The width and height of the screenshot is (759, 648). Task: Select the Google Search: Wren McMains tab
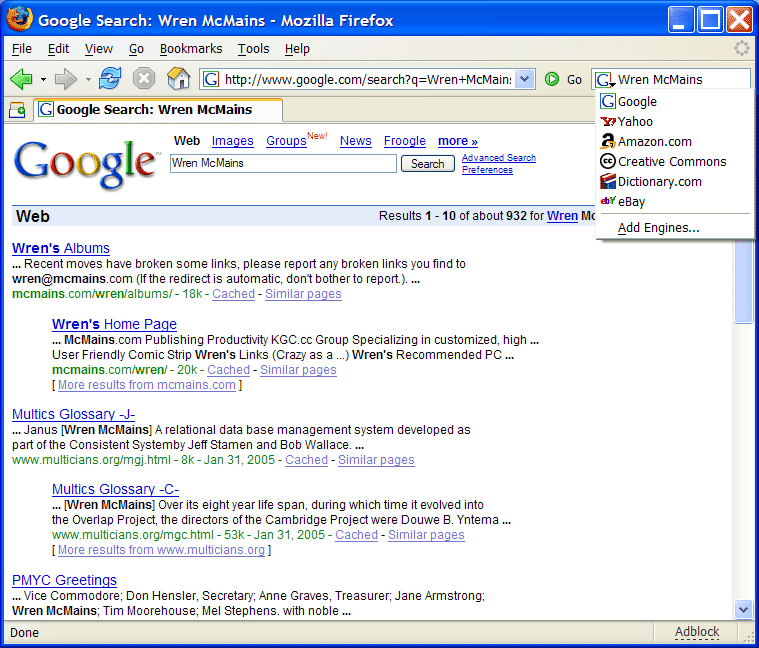pyautogui.click(x=158, y=110)
